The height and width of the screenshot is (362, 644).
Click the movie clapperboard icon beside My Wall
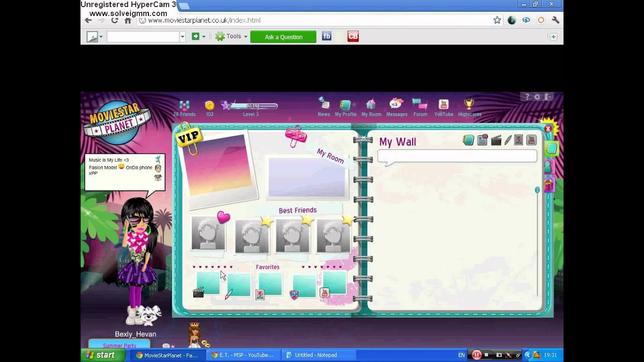[x=496, y=140]
